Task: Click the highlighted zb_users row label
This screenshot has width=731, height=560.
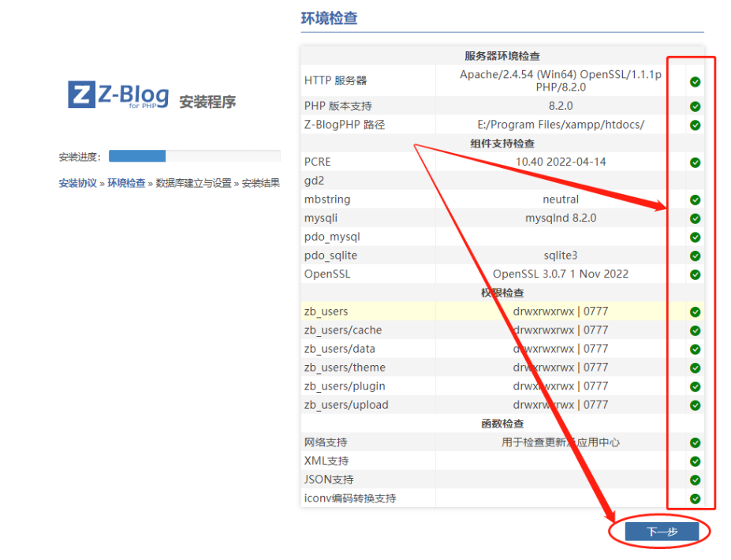Action: point(326,312)
